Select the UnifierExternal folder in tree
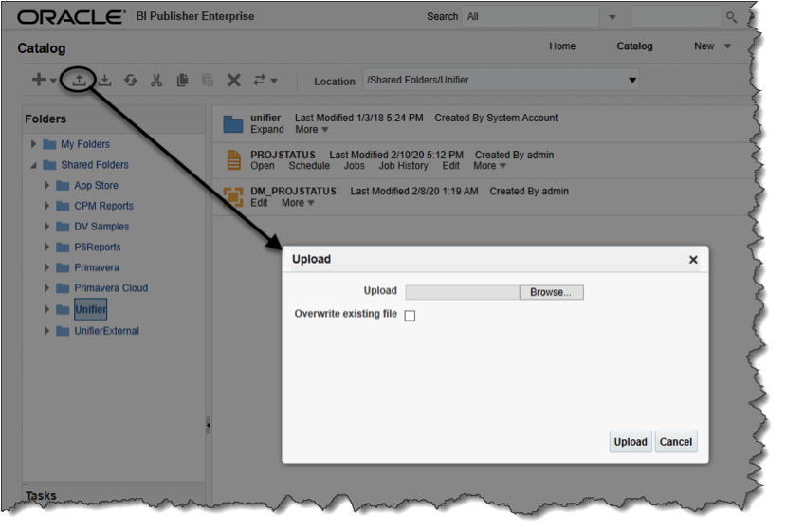The image size is (786, 532). click(107, 331)
